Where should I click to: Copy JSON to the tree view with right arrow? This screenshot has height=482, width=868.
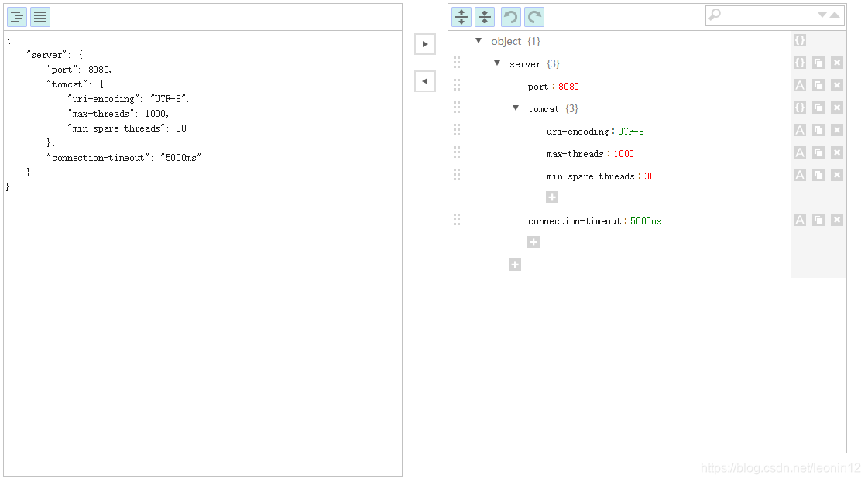425,44
